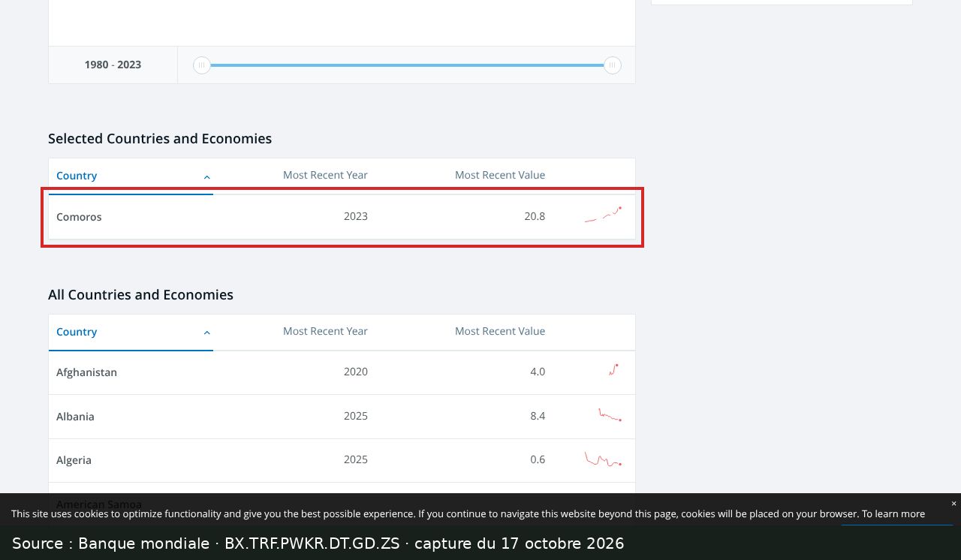Click Comoros value 20.8
The width and height of the screenshot is (961, 560).
click(535, 216)
